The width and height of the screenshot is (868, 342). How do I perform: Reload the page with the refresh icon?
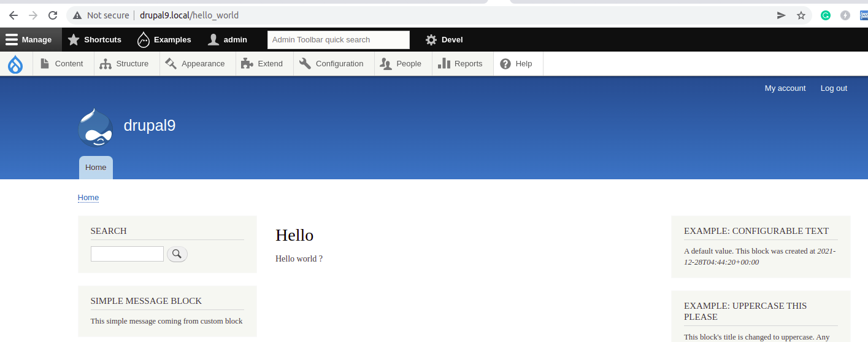(53, 15)
